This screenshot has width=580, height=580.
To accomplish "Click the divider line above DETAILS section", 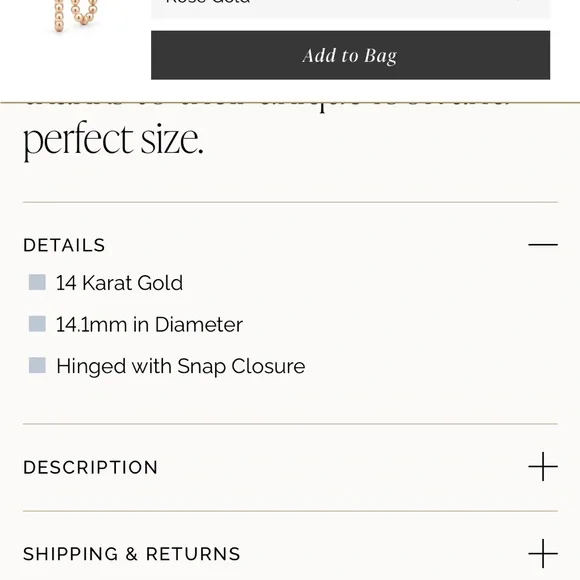I will click(290, 202).
